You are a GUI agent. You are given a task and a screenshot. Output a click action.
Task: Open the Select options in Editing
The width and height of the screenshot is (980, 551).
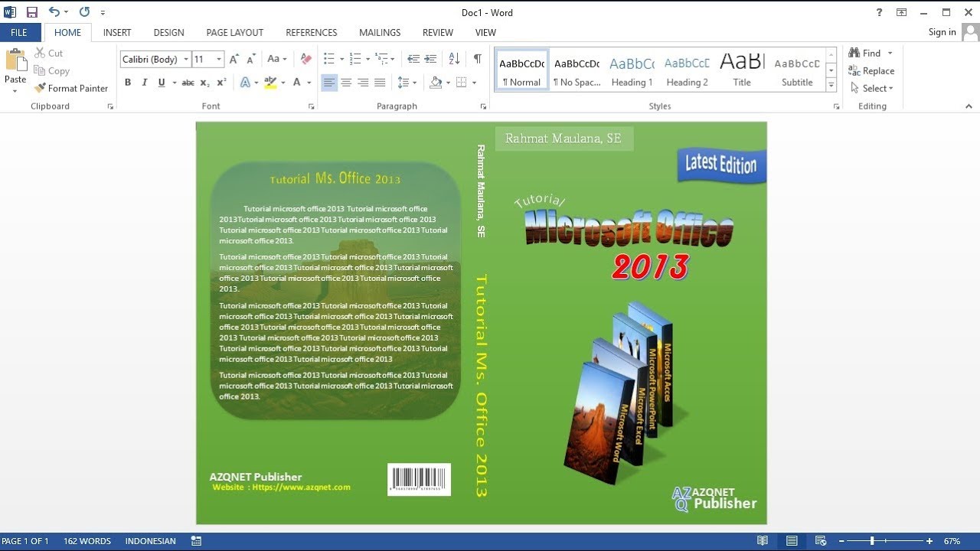pos(871,88)
